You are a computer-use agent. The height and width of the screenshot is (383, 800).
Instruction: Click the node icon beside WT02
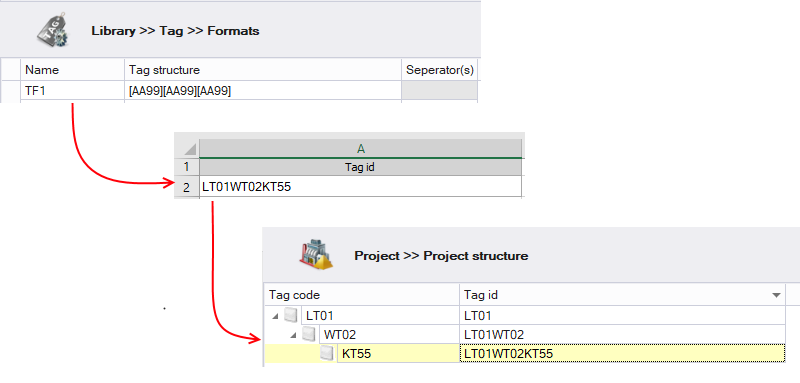point(308,335)
